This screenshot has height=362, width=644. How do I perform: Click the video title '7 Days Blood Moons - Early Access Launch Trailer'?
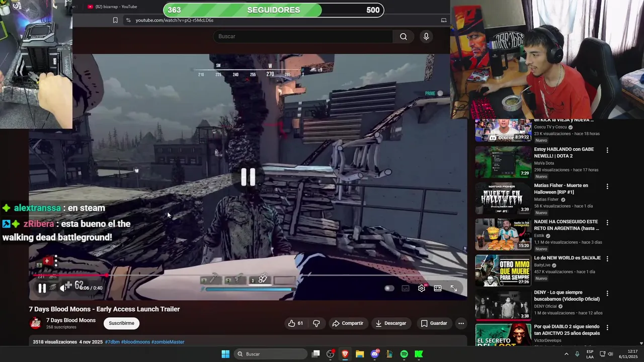104,309
